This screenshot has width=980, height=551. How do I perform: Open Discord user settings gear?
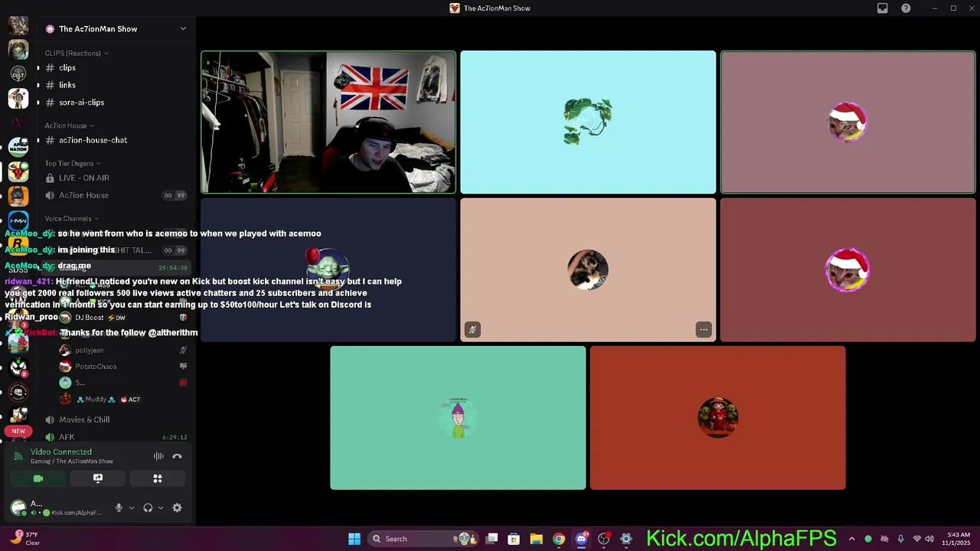coord(177,507)
